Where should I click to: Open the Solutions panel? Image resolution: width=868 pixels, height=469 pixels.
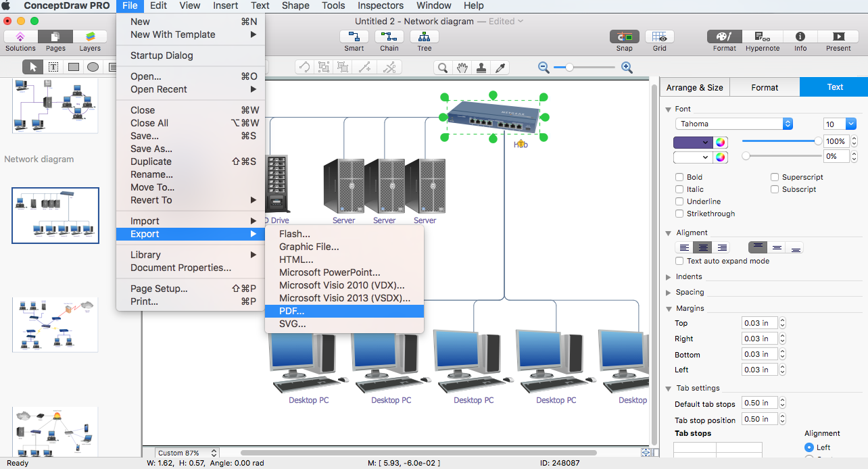click(x=20, y=36)
